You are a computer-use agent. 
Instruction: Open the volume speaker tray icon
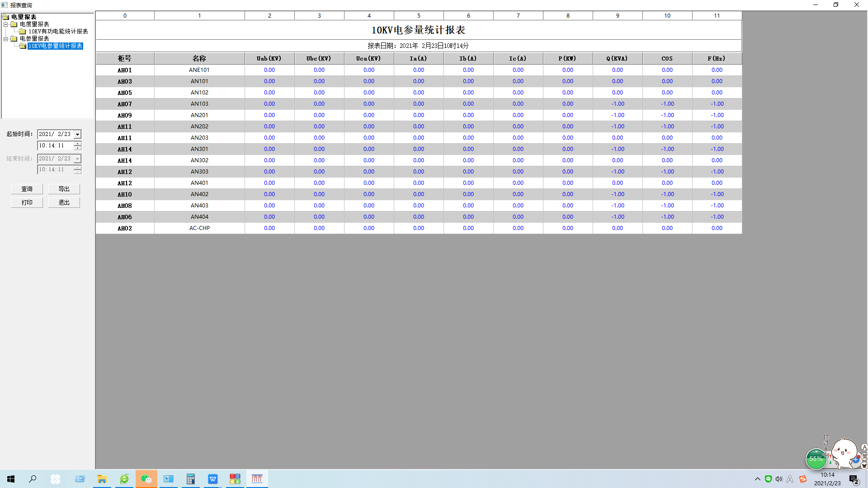[779, 479]
